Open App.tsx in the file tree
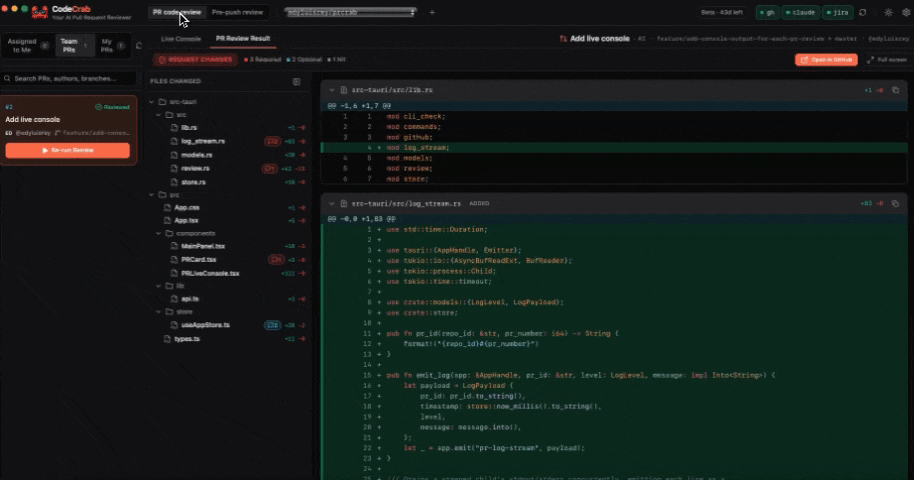914x480 pixels. [x=187, y=220]
